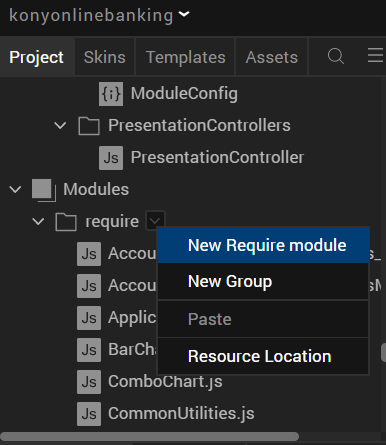Screen dimensions: 386x445
Task: Click the horizontal scrollbar at bottom
Action: 150,437
